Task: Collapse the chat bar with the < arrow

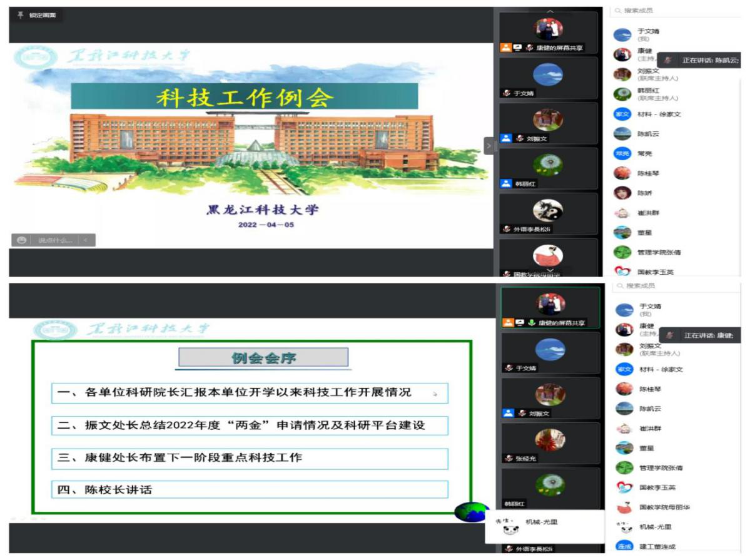Action: pos(86,240)
